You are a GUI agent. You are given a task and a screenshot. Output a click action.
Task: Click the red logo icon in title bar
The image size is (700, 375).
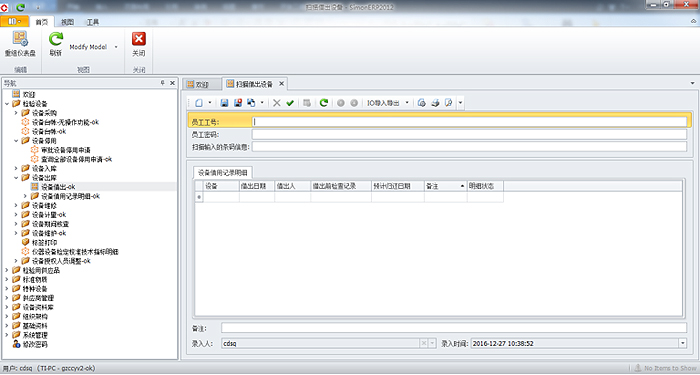(4, 7)
